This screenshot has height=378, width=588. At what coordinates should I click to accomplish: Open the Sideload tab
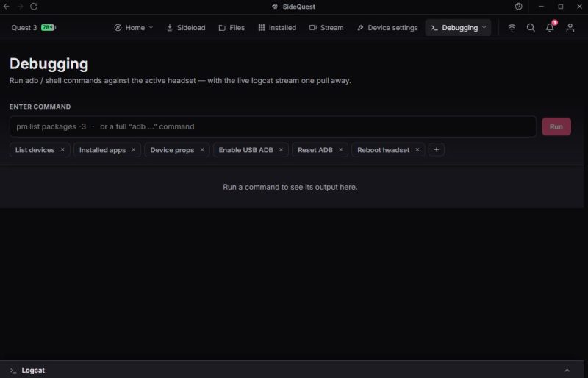click(x=186, y=28)
